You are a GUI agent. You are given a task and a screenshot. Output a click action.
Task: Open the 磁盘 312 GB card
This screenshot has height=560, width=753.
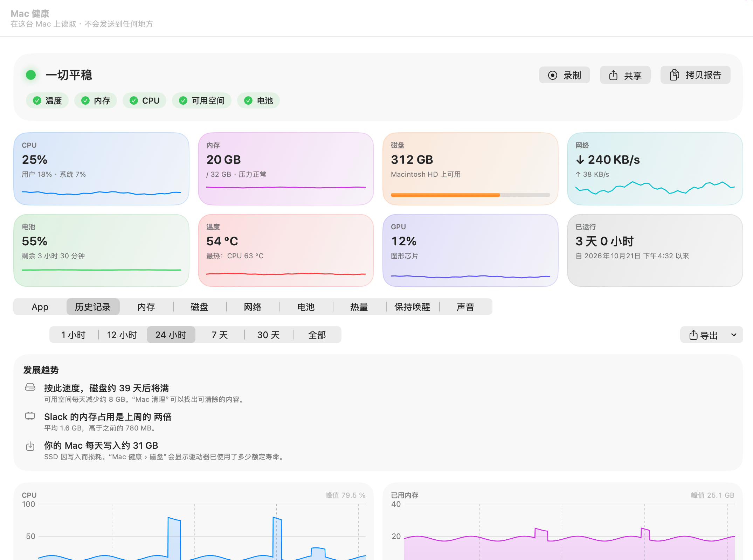tap(470, 169)
